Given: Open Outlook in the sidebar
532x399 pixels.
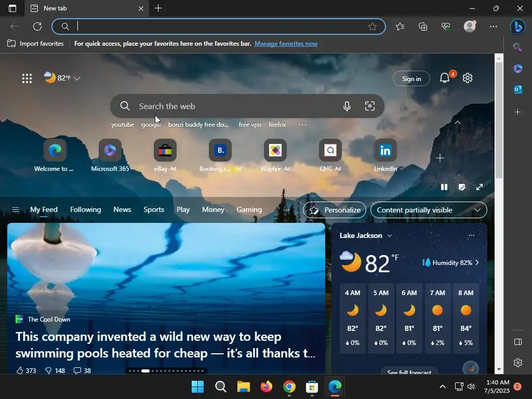Looking at the screenshot, I should [517, 89].
